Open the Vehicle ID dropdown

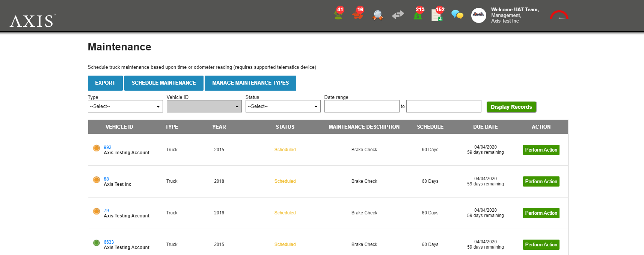tap(204, 106)
